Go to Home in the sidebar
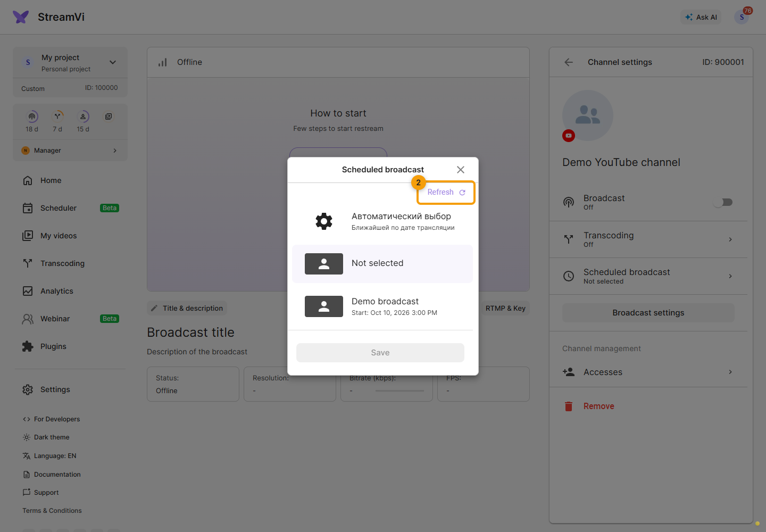 [x=70, y=180]
